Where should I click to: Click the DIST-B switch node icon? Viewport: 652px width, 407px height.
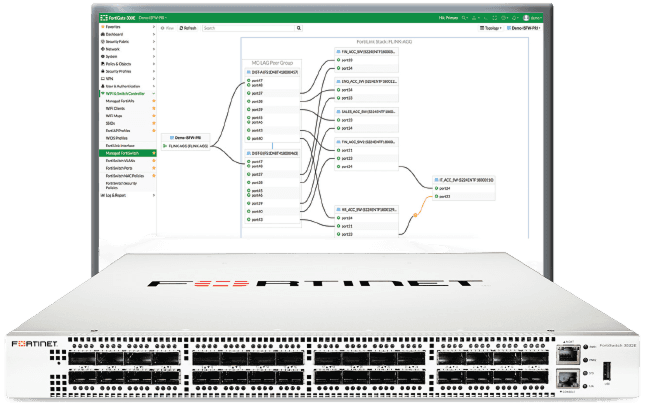[x=249, y=153]
